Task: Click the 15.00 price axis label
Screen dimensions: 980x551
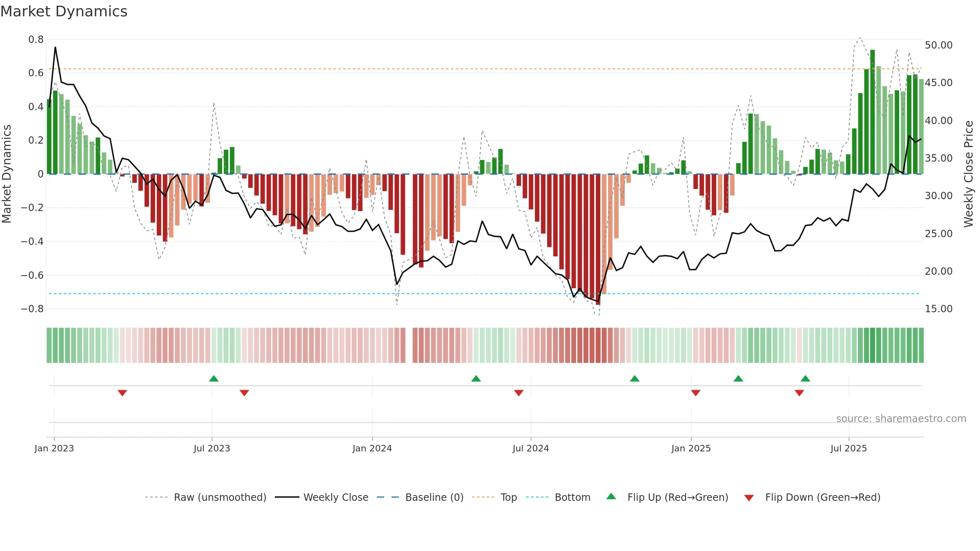Action: [x=939, y=309]
